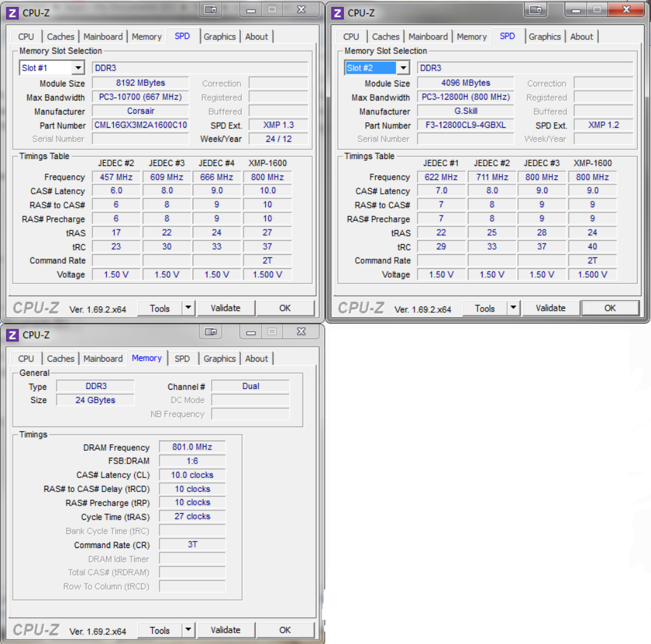
Task: Click Manufacturer value Corsair
Action: pos(140,111)
